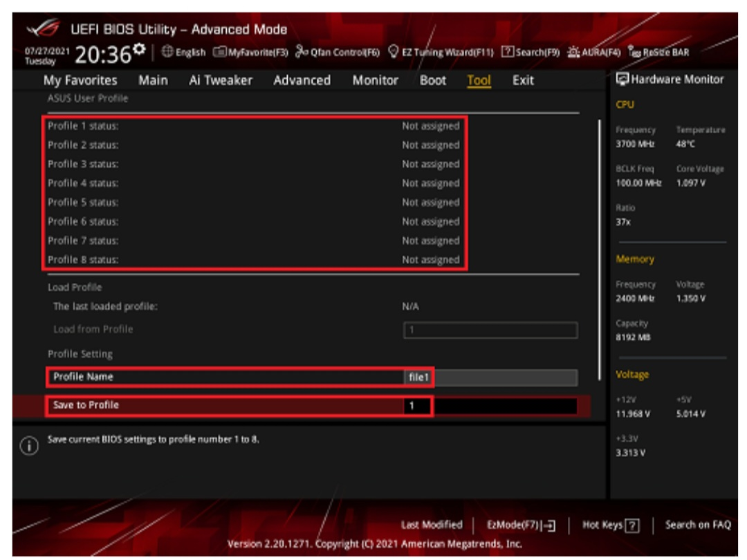Click the Save to Profile number field

[490, 406]
